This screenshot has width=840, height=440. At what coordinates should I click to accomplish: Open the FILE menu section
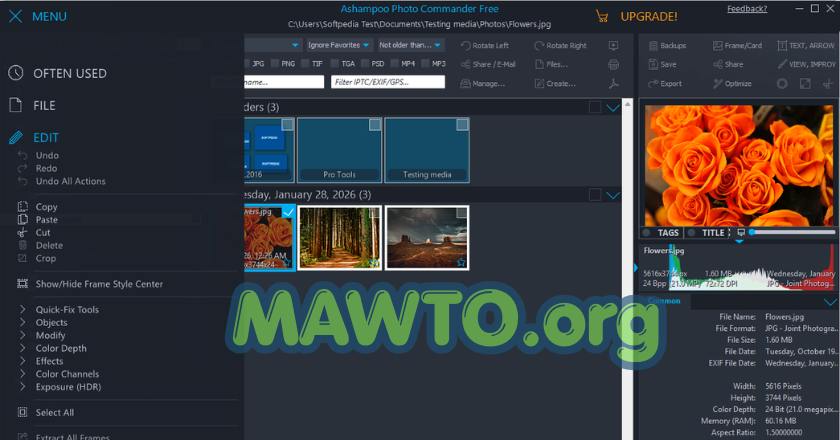pyautogui.click(x=32, y=106)
